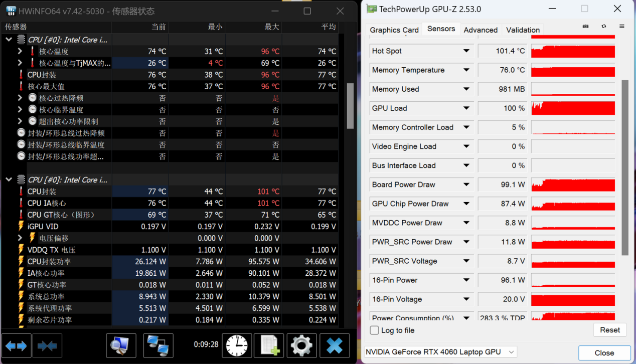Open the Hot Spot sensor dropdown
The width and height of the screenshot is (636, 364).
coord(466,51)
